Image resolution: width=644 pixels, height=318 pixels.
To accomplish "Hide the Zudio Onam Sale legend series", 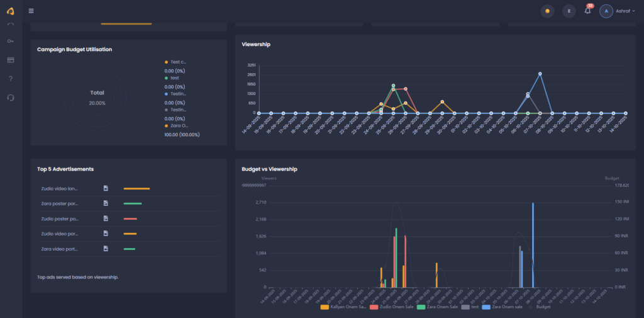I will (x=392, y=307).
